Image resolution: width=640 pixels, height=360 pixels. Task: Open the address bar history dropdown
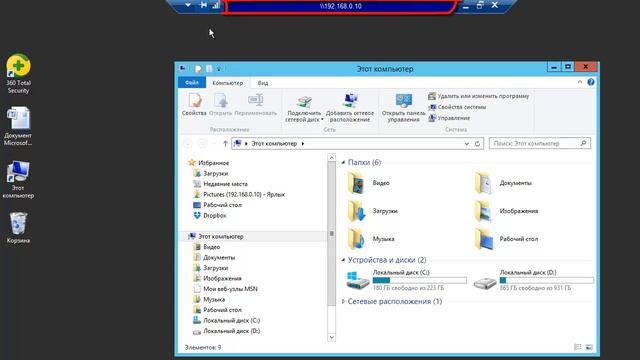coord(467,144)
